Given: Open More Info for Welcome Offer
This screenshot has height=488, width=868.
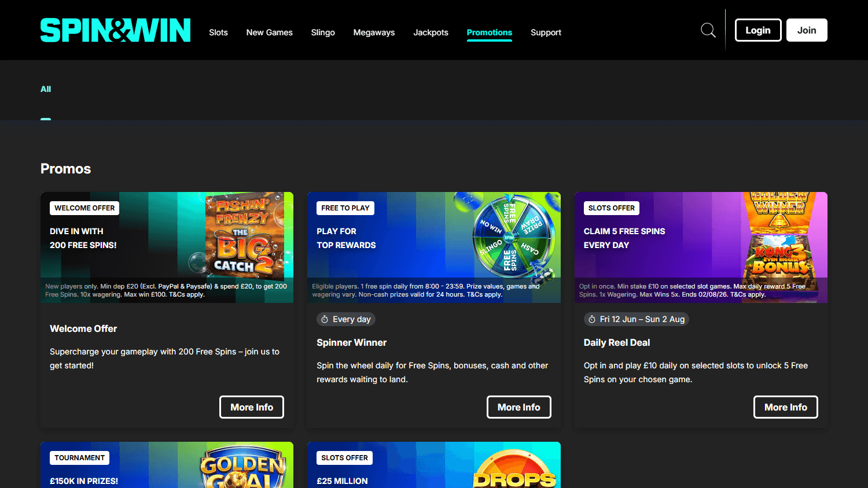Looking at the screenshot, I should tap(252, 407).
